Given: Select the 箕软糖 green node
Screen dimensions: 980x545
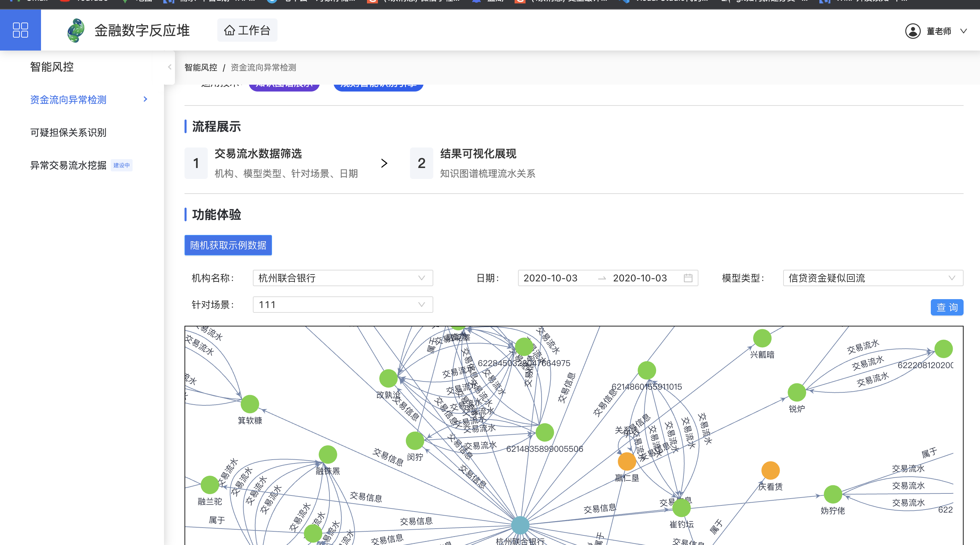Looking at the screenshot, I should 250,404.
